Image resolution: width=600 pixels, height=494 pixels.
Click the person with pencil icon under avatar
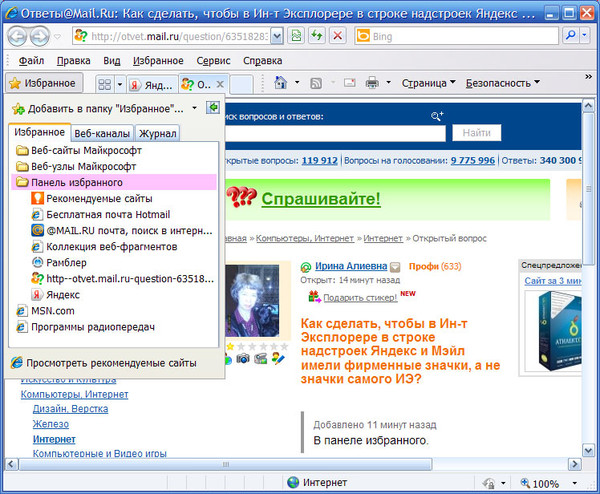coord(278,359)
